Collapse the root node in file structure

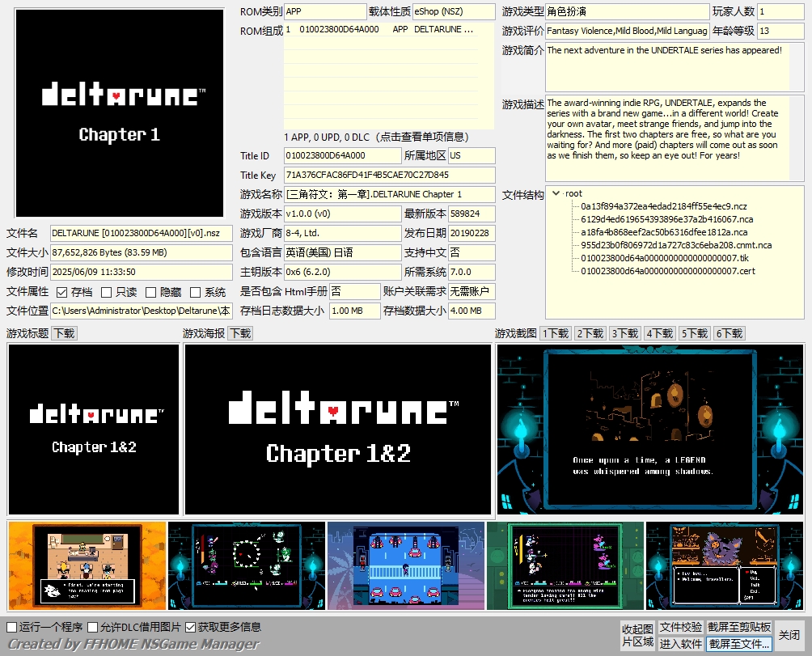click(x=556, y=193)
